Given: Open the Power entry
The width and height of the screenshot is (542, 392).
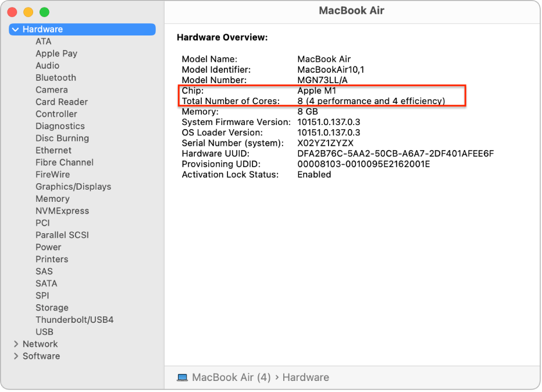Looking at the screenshot, I should [x=48, y=247].
